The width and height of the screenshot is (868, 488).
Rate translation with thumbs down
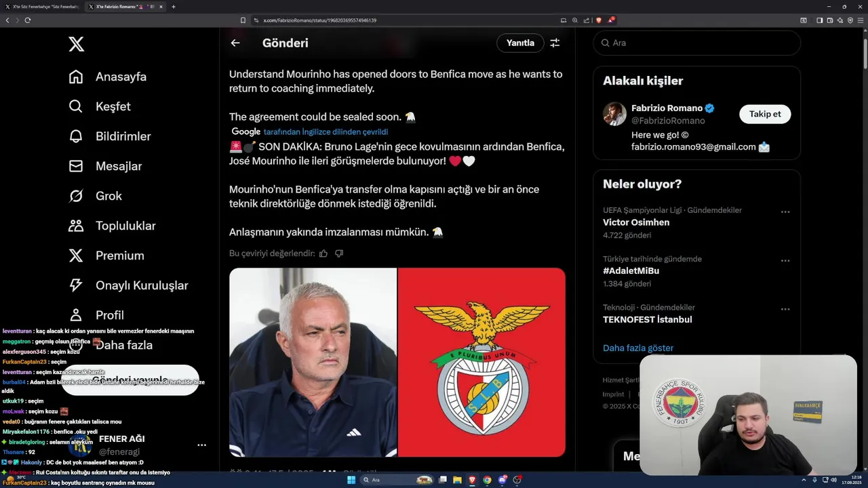(x=339, y=253)
